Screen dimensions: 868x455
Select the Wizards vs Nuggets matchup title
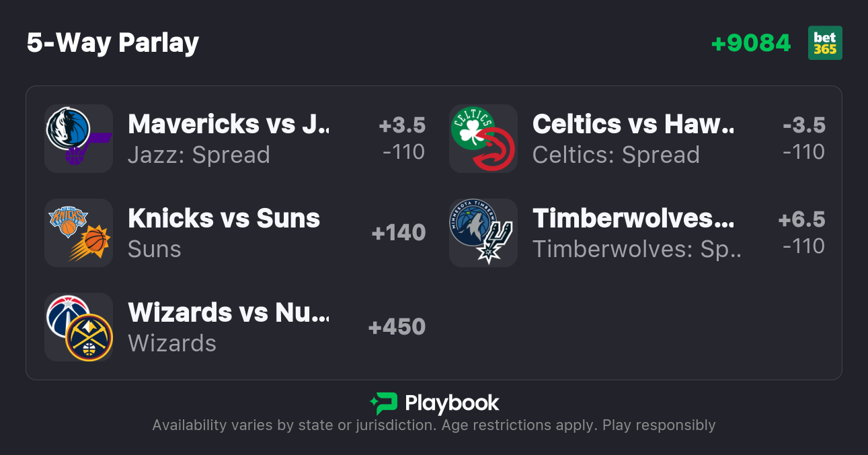click(229, 312)
